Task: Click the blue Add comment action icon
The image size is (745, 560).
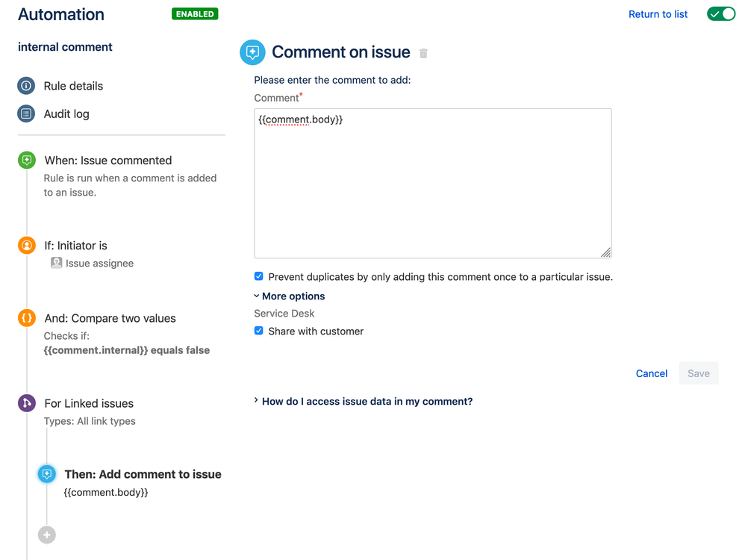Action: pyautogui.click(x=47, y=474)
